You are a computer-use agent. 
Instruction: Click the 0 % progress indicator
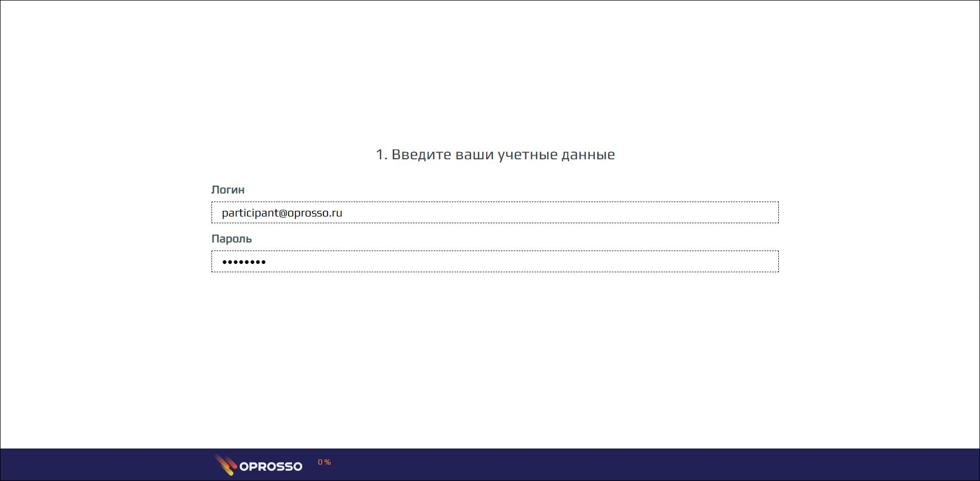(x=324, y=462)
